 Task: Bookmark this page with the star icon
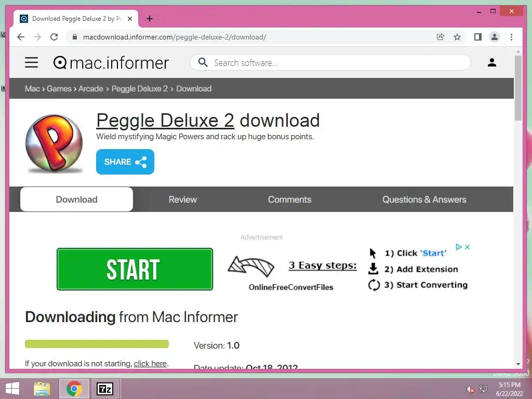[x=457, y=37]
